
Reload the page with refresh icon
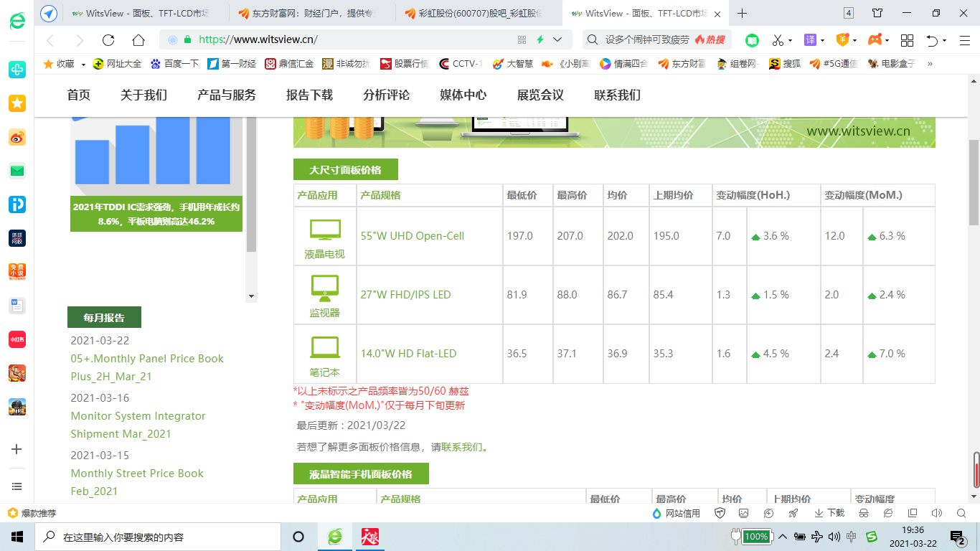point(108,40)
